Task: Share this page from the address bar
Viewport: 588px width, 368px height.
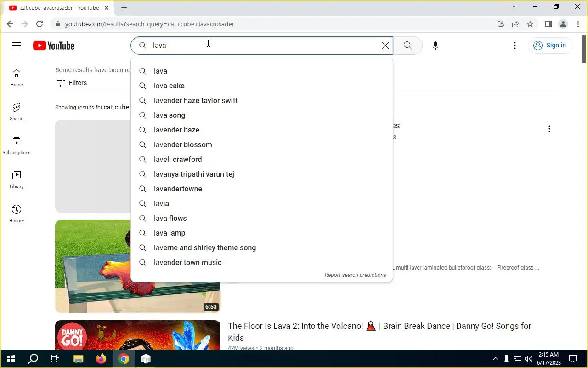Action: point(515,24)
